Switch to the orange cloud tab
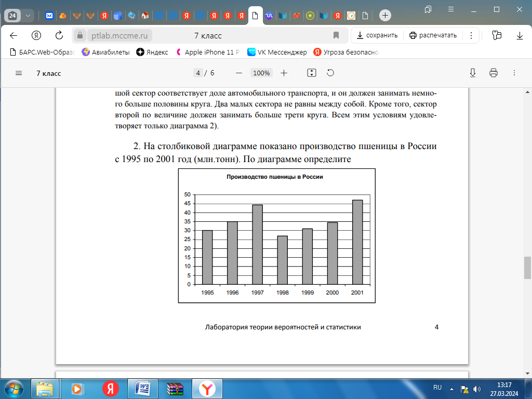The width and height of the screenshot is (532, 399). [63, 16]
